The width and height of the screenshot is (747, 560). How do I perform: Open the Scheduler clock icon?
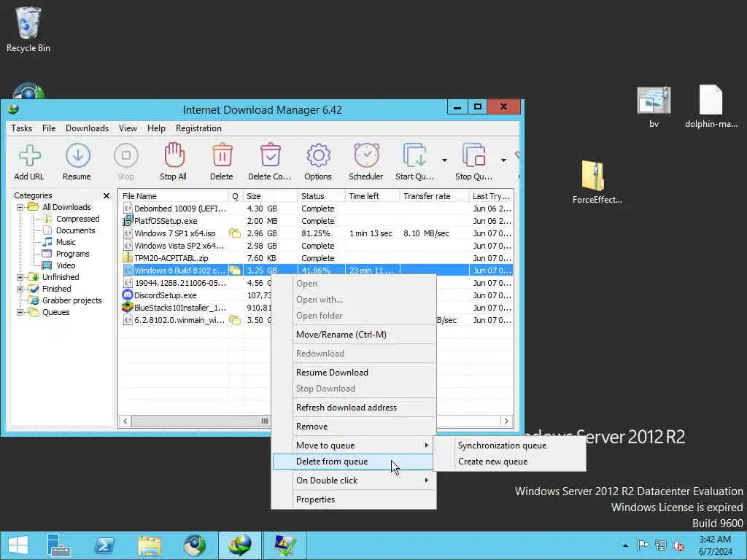[x=366, y=162]
